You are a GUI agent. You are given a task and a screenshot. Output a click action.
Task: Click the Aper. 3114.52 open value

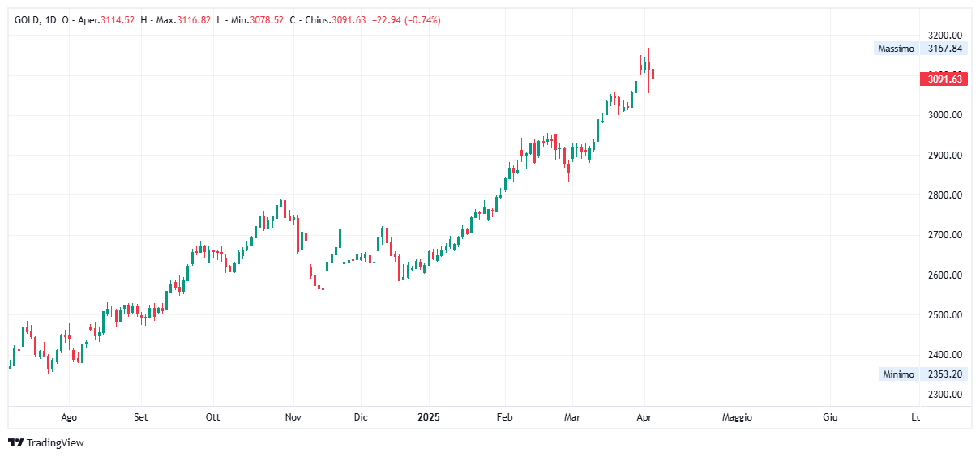point(106,20)
